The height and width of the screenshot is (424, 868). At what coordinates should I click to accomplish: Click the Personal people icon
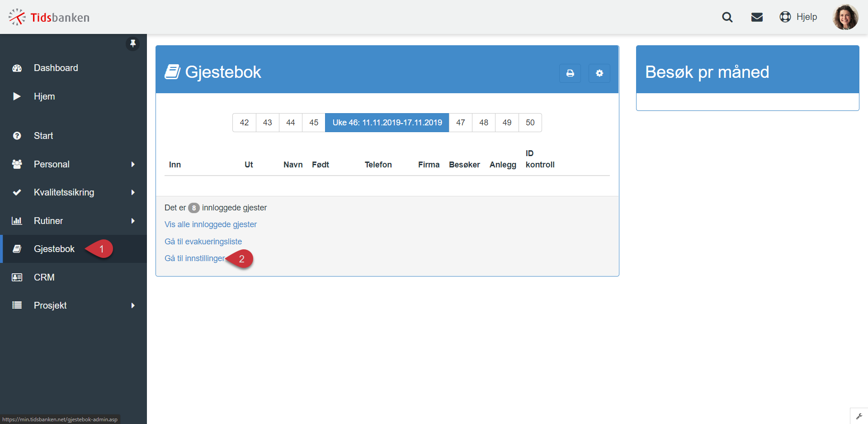point(17,164)
